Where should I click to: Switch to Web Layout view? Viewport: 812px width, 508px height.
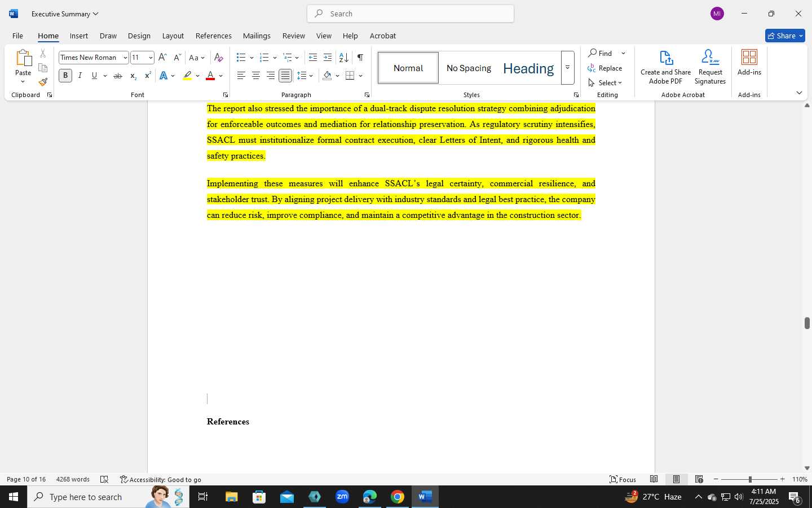[x=699, y=479]
